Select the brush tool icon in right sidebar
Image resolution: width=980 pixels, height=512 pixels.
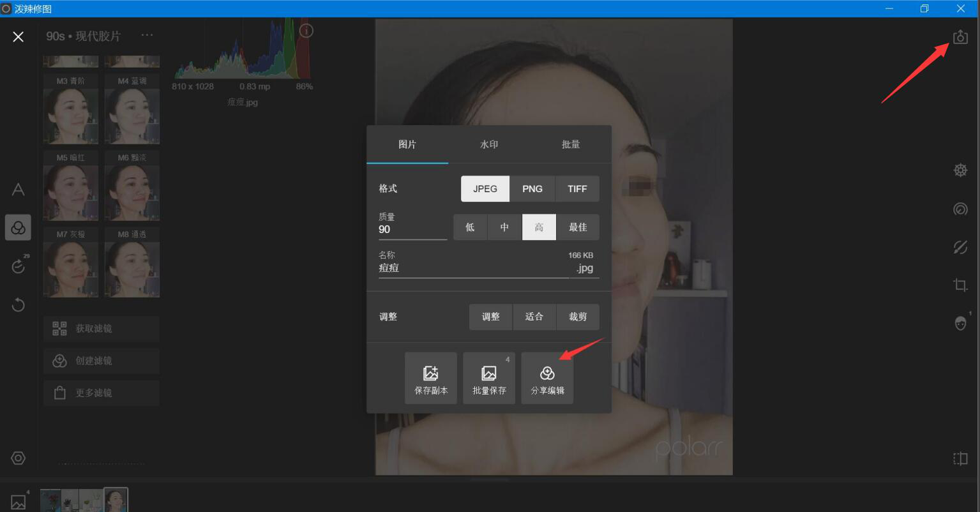tap(960, 247)
